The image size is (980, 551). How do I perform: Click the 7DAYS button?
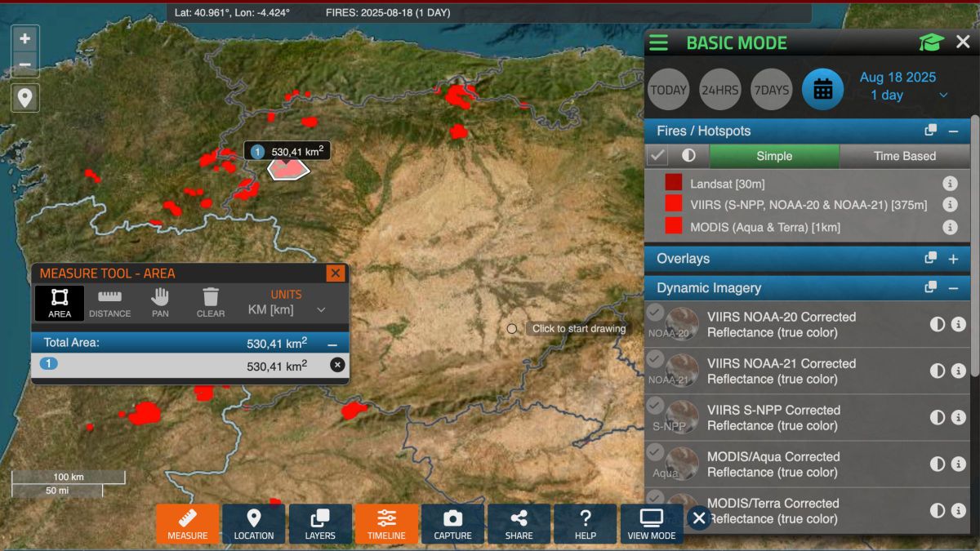click(x=771, y=89)
